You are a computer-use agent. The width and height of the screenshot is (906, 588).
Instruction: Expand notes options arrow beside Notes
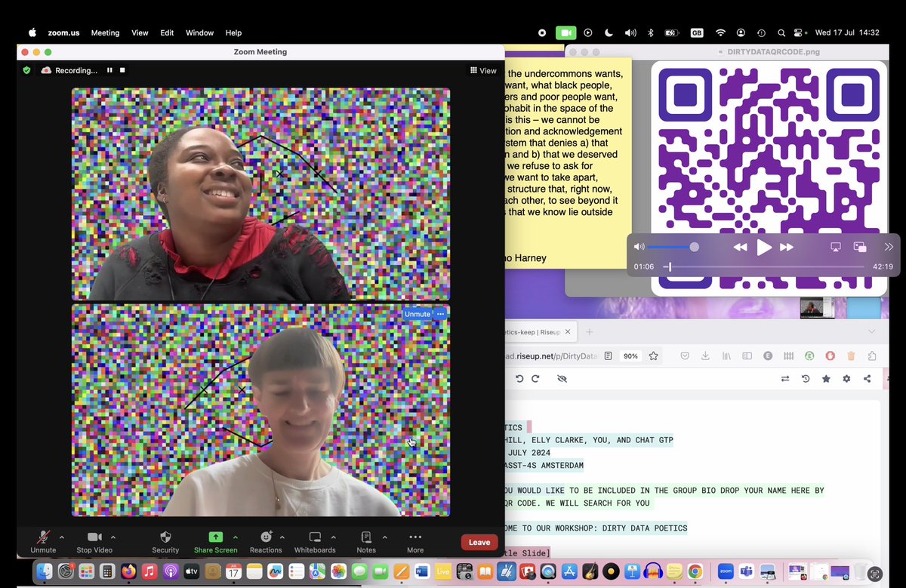385,537
